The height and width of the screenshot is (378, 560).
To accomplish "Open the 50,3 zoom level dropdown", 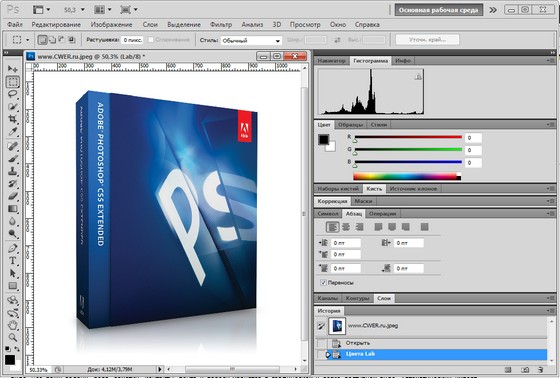I will (74, 10).
